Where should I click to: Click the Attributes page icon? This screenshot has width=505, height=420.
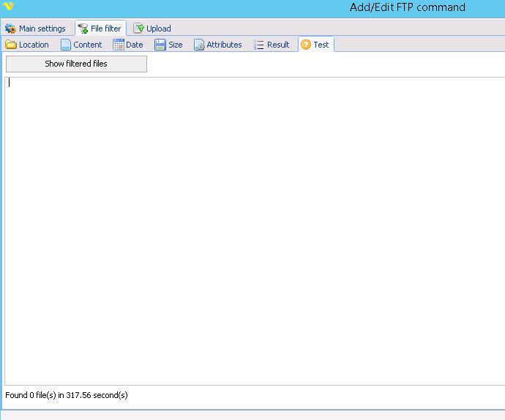198,45
